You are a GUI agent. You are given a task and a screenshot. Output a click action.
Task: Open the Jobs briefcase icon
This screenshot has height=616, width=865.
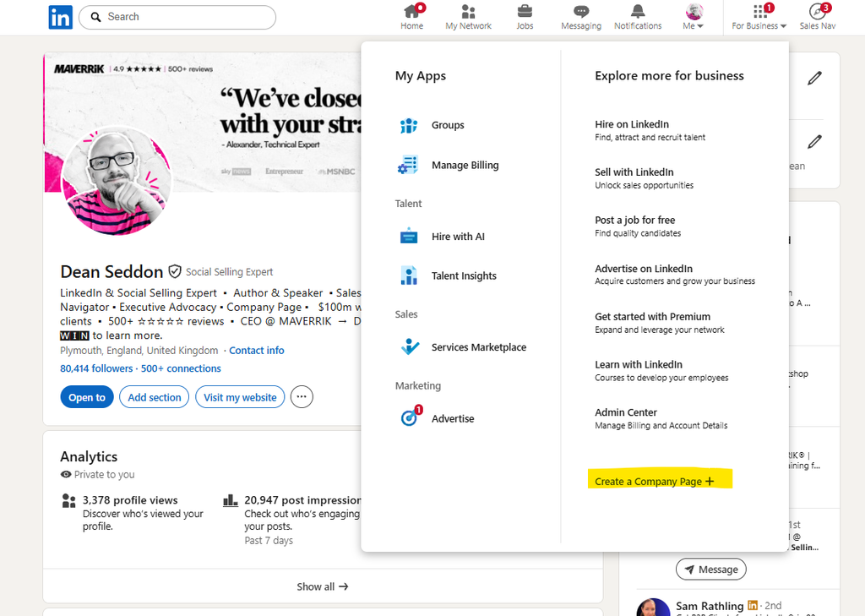(525, 11)
